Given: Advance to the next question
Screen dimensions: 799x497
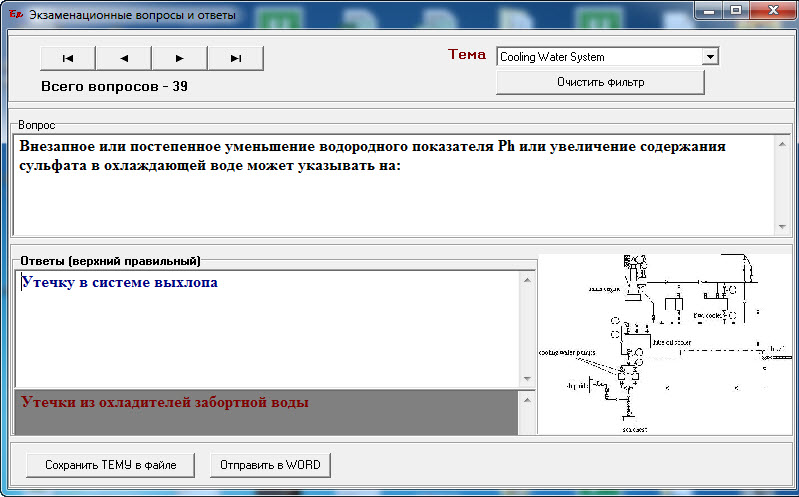Looking at the screenshot, I should click(x=179, y=58).
